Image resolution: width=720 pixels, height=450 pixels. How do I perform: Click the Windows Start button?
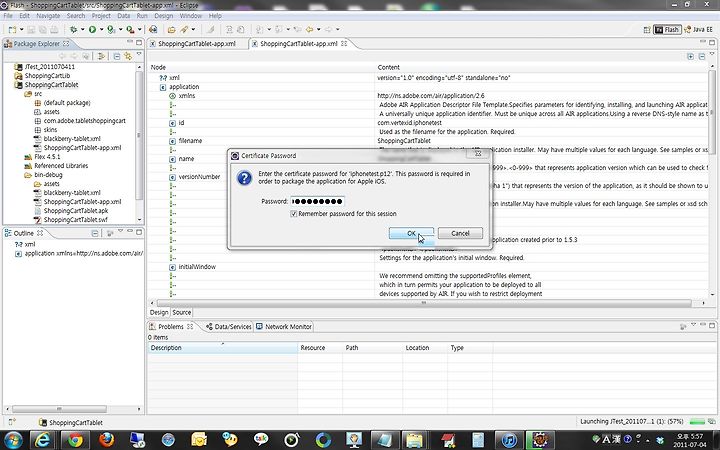[x=12, y=440]
